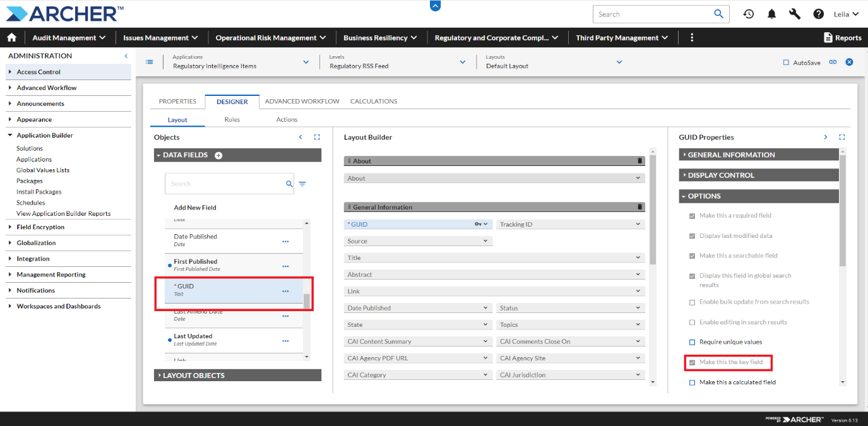The width and height of the screenshot is (868, 426).
Task: Switch to the Calculations tab
Action: [374, 101]
